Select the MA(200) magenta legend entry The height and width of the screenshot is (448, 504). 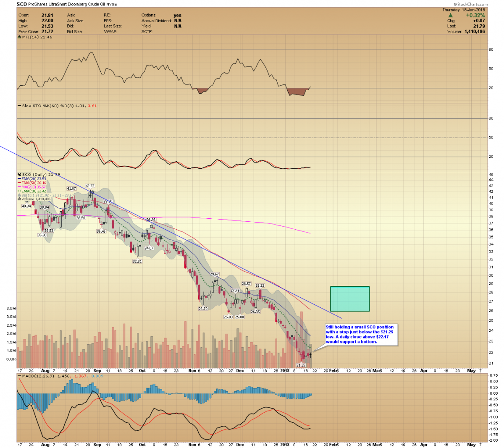point(34,187)
